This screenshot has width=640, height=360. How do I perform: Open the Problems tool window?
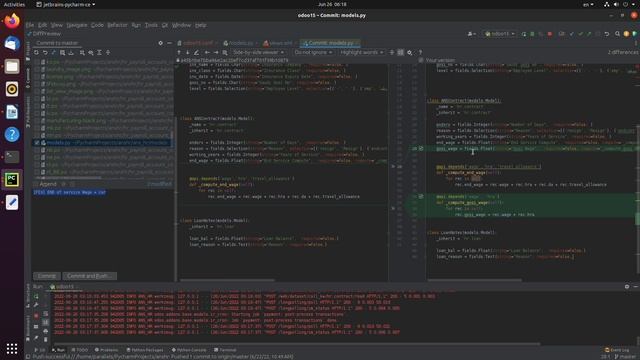106,350
